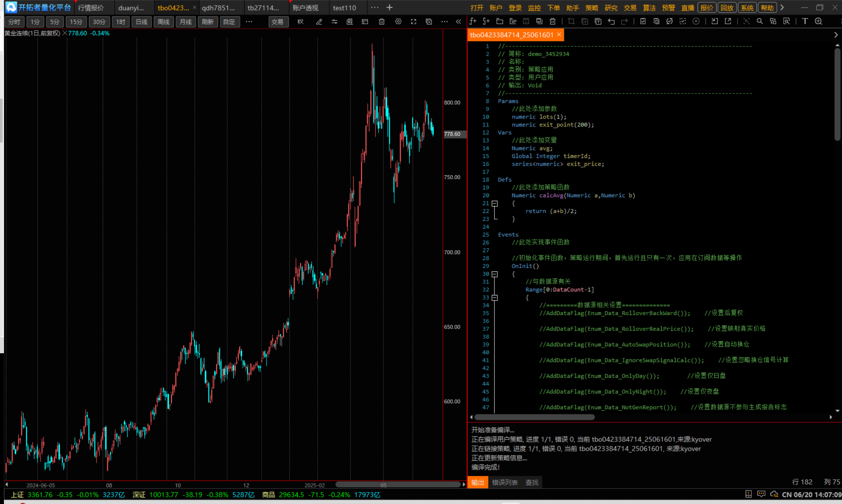The width and height of the screenshot is (842, 504).
Task: Click the 回放 button
Action: 727,8
